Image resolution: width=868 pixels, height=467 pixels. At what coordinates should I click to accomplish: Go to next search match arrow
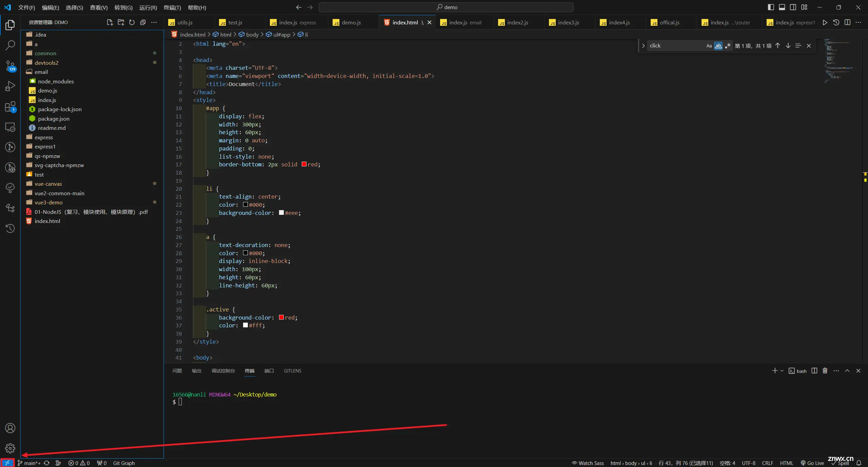coord(788,46)
